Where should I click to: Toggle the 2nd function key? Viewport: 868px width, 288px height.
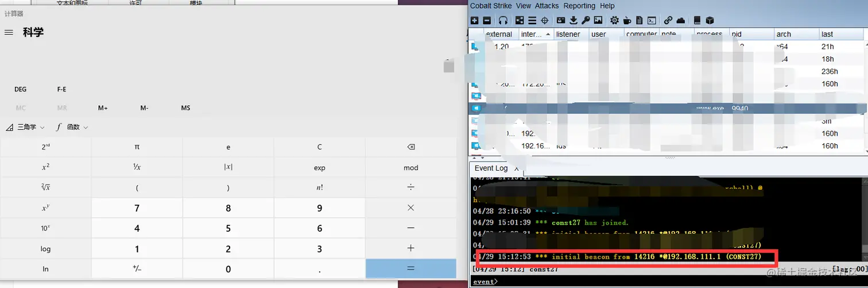tap(46, 147)
